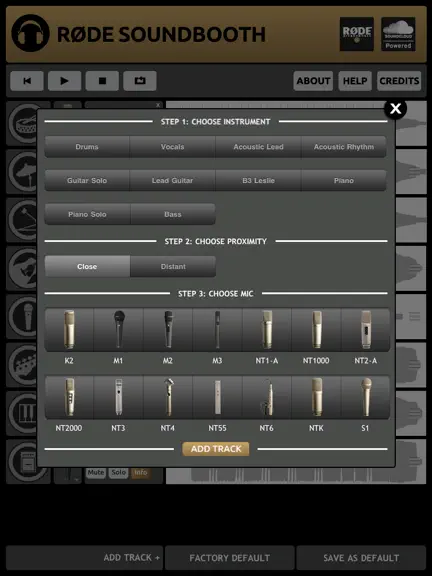Click SAVE AS DEFAULT
This screenshot has height=576, width=432.
point(361,558)
